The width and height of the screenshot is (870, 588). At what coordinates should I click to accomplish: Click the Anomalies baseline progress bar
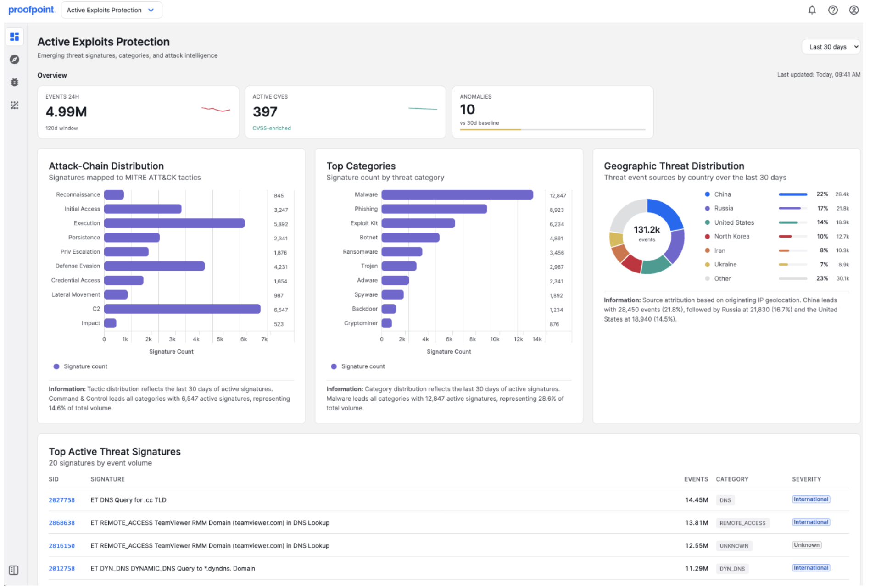[x=552, y=130]
